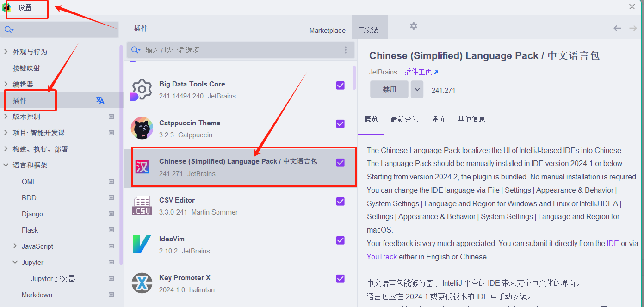This screenshot has width=644, height=307.
Task: Disable the Big Data Tools Core checkbox
Action: coord(341,85)
